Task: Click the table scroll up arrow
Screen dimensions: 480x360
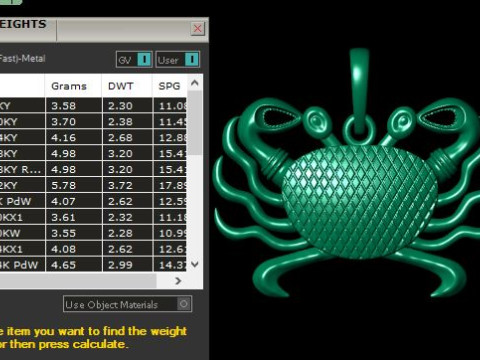Action: tap(195, 83)
